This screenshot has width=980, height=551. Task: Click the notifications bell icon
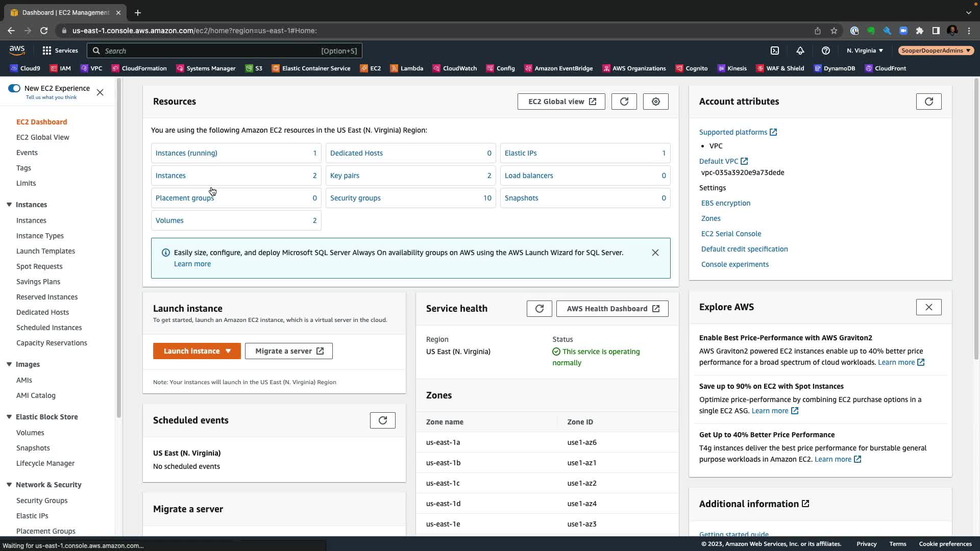coord(800,51)
